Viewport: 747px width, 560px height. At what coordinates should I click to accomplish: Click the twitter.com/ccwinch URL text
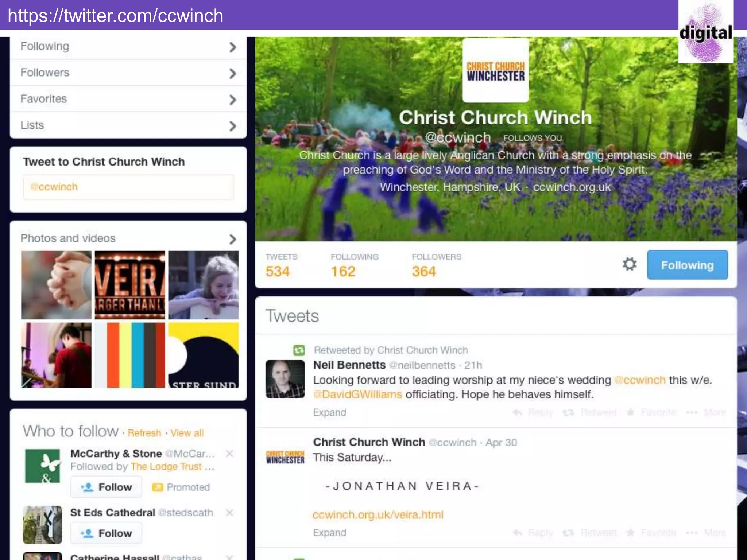click(x=115, y=16)
